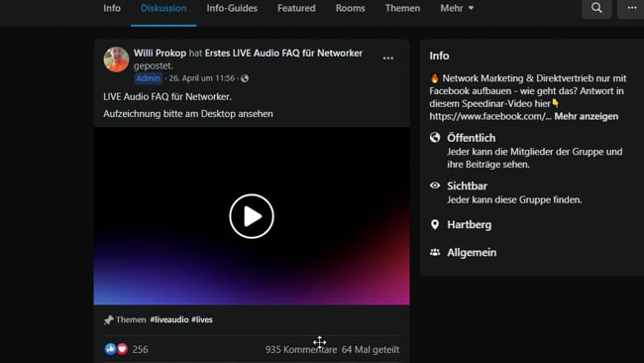Open Willi Prokop's profile link
Viewport: 644px width, 363px height.
pyautogui.click(x=160, y=53)
